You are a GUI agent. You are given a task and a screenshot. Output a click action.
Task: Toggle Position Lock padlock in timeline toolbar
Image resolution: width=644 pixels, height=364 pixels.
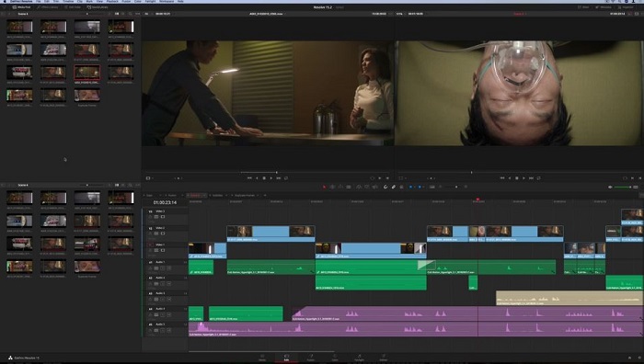point(401,187)
